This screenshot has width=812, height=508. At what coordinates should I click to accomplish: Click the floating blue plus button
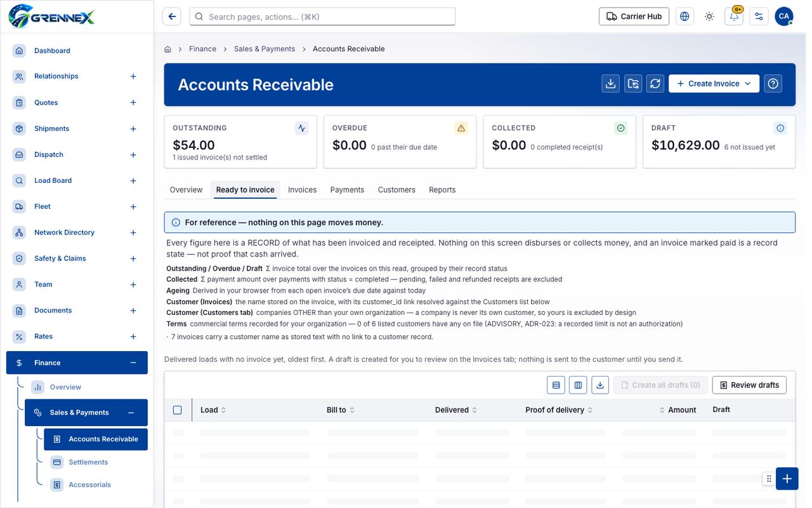tap(787, 479)
